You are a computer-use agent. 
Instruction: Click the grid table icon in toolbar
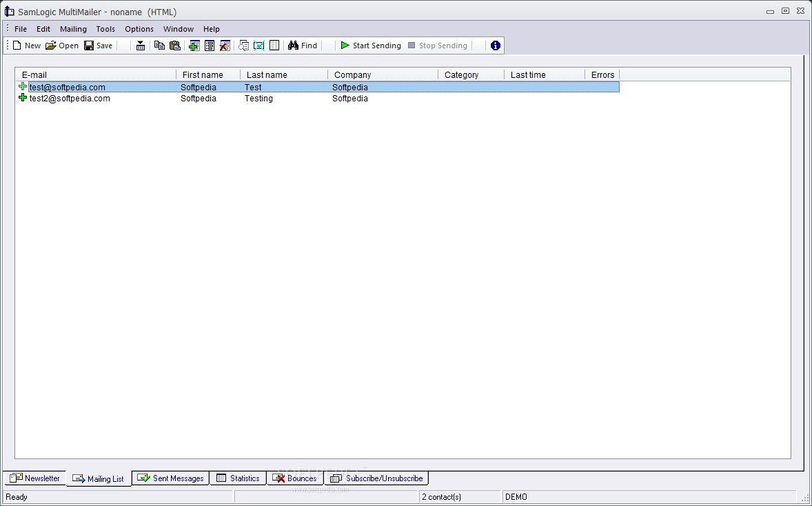[x=274, y=45]
